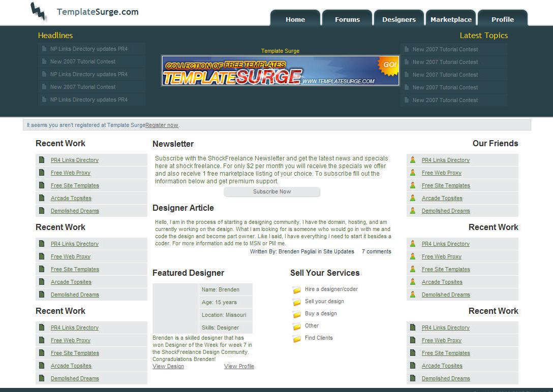Click the document icon beside PR4 Links Directory in bottom-right Recent Work
Image resolution: width=553 pixels, height=392 pixels.
click(x=413, y=328)
